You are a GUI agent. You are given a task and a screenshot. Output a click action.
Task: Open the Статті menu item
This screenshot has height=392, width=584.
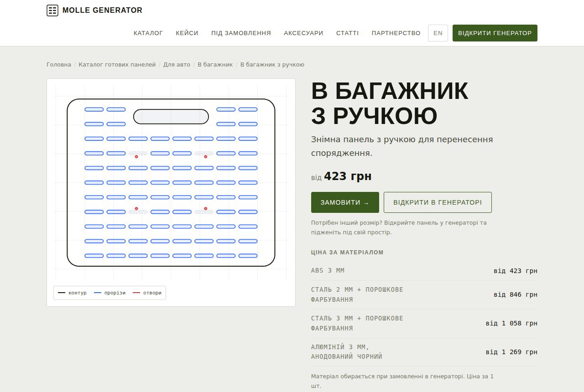347,33
